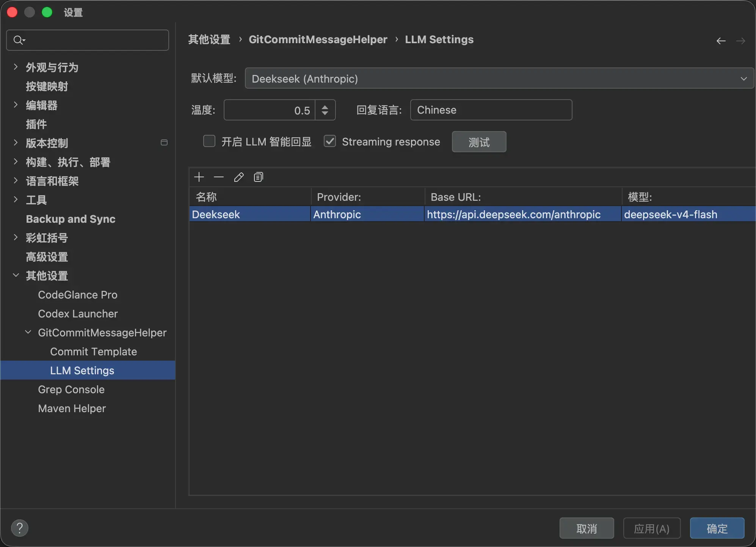This screenshot has height=547, width=756.
Task: Zoom the window with the green button
Action: pyautogui.click(x=47, y=13)
